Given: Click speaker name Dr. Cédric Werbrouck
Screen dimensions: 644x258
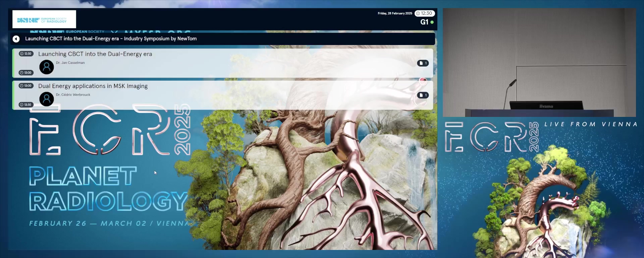Looking at the screenshot, I should 73,95.
